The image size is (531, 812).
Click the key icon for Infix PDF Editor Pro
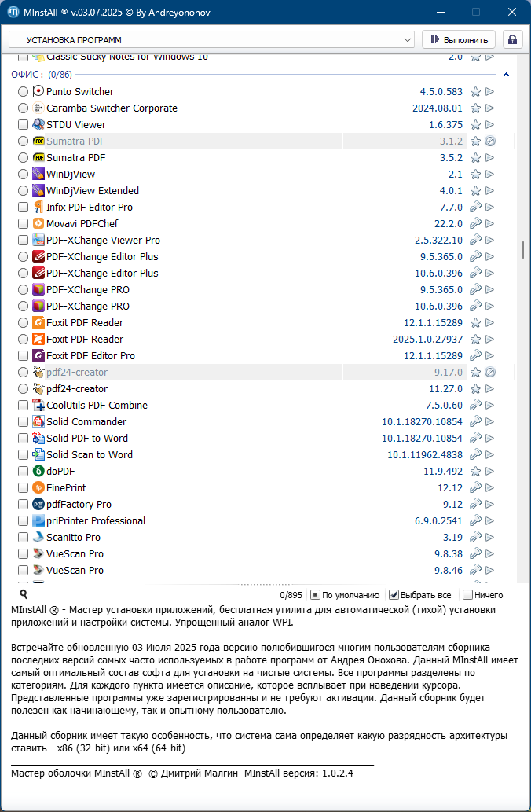[x=475, y=208]
